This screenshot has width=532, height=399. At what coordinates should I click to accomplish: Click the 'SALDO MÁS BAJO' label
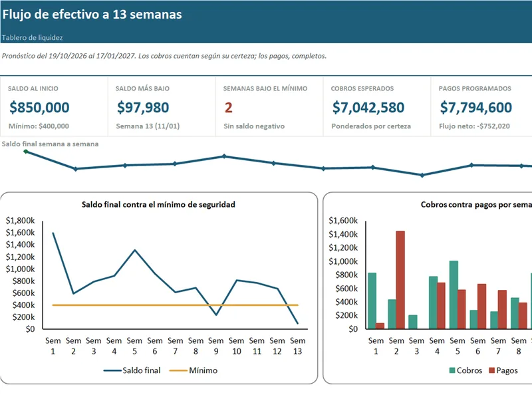tap(142, 88)
